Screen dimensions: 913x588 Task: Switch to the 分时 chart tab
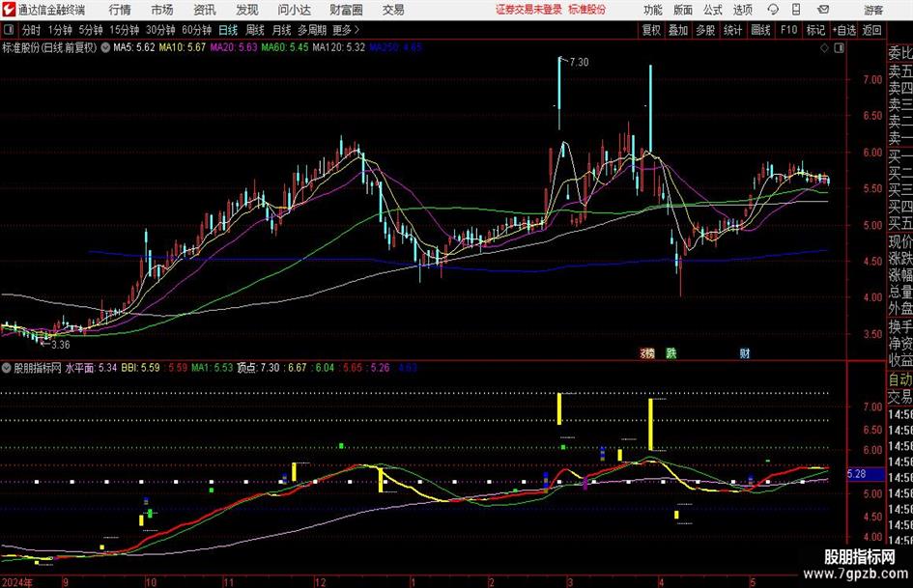point(32,30)
